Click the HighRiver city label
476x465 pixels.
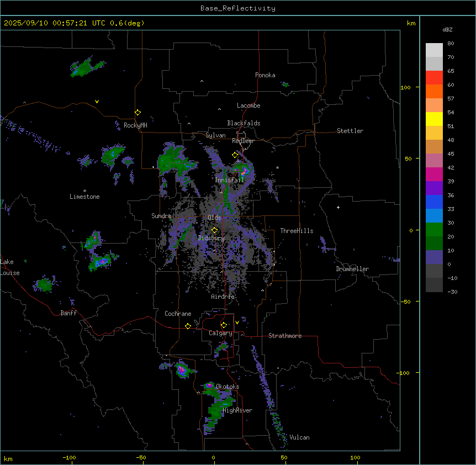(237, 410)
